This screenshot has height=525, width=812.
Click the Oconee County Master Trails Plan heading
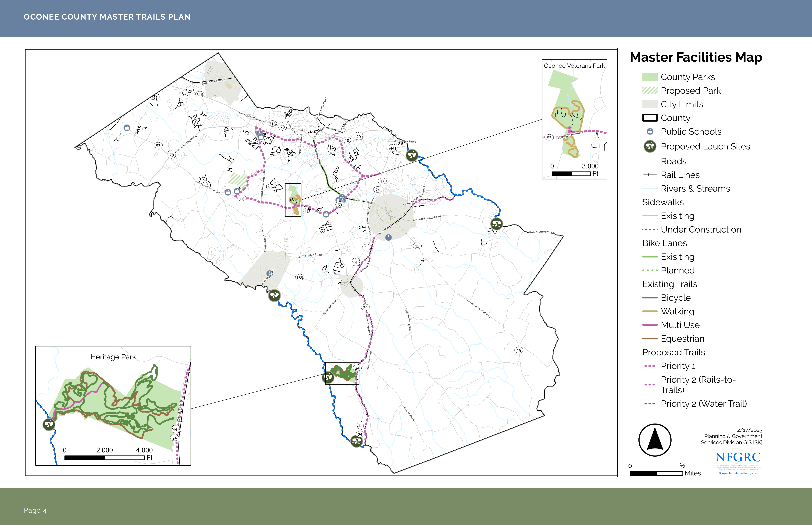tap(107, 17)
